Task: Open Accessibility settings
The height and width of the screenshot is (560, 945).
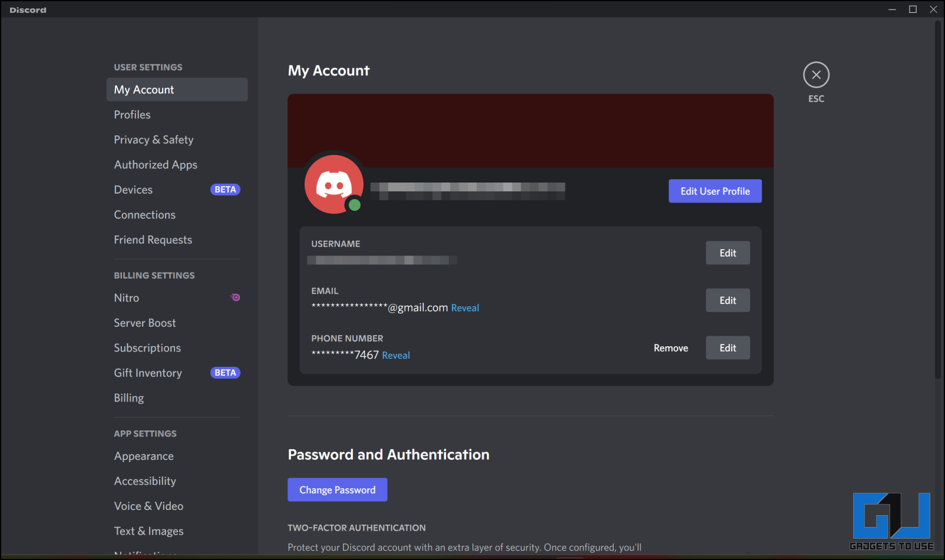Action: [177, 481]
